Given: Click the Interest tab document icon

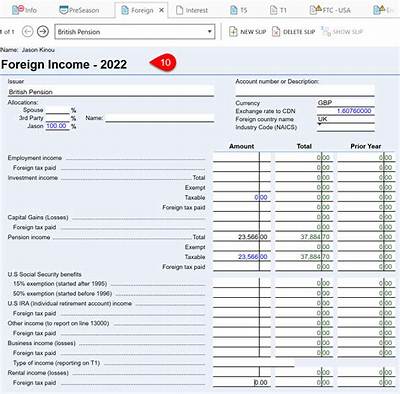Looking at the screenshot, I should click(x=180, y=10).
